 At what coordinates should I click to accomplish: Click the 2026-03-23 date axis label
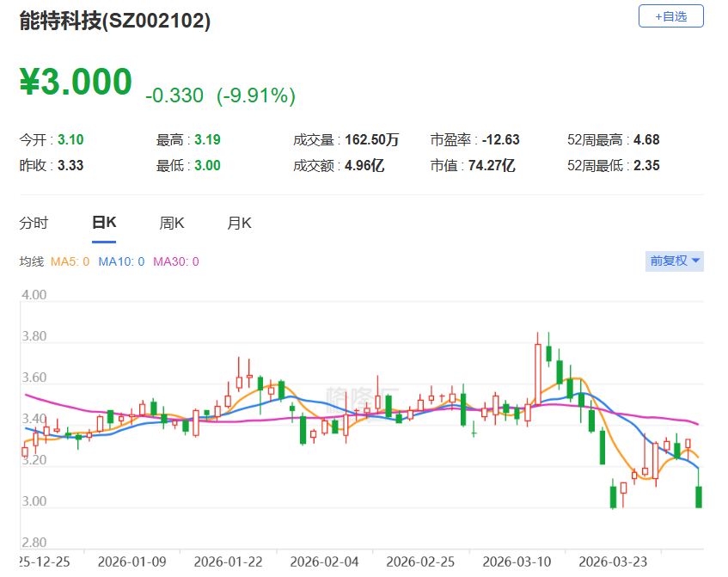pos(613,562)
